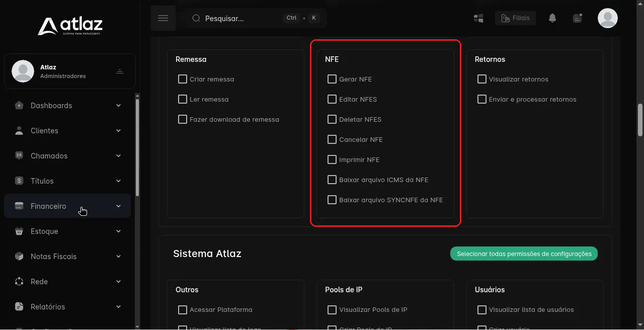Tick Deletar NFES checkbox
Screen dimensions: 644x330
[x=332, y=119]
